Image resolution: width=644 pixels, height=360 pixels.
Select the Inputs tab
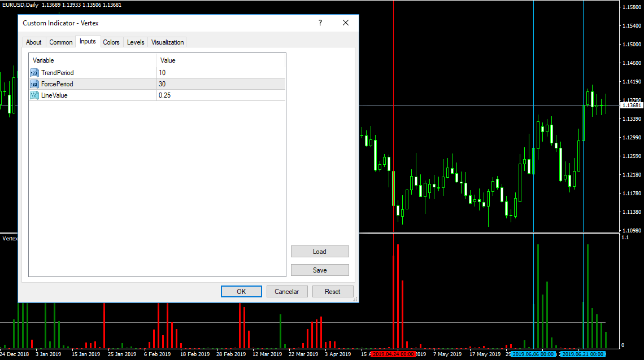coord(88,41)
